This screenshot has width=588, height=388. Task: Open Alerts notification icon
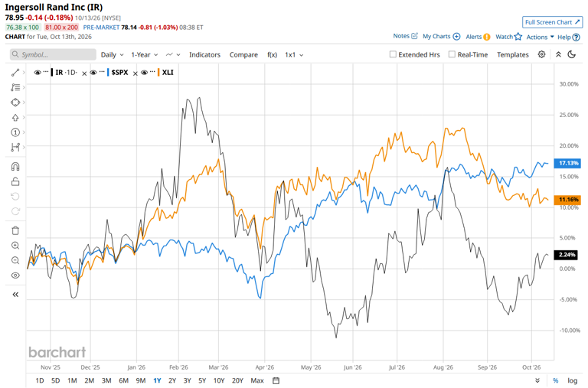click(x=487, y=37)
